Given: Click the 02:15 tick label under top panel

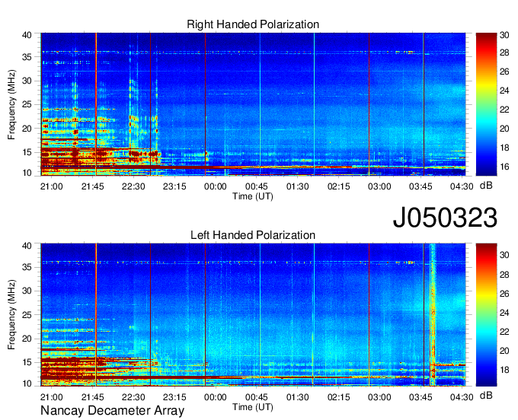Looking at the screenshot, I should (x=339, y=186).
